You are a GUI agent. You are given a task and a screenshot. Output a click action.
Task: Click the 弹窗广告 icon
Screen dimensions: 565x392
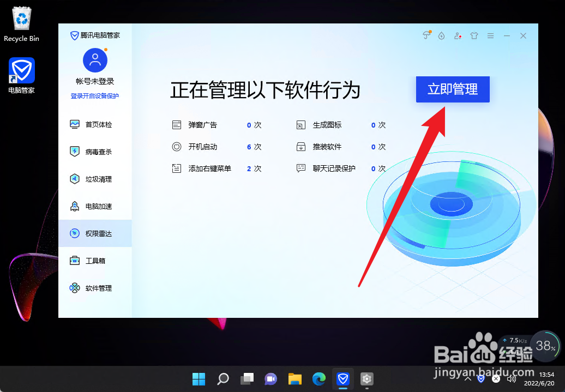point(177,125)
